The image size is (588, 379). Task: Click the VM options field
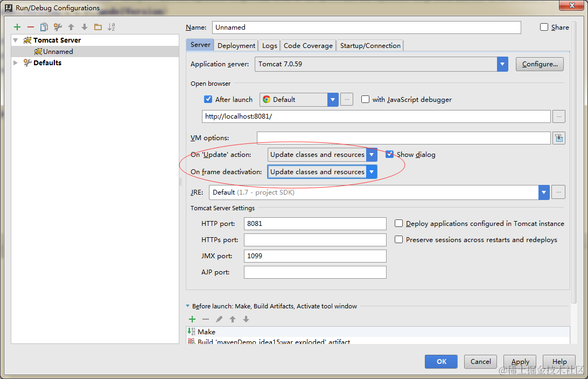(403, 138)
